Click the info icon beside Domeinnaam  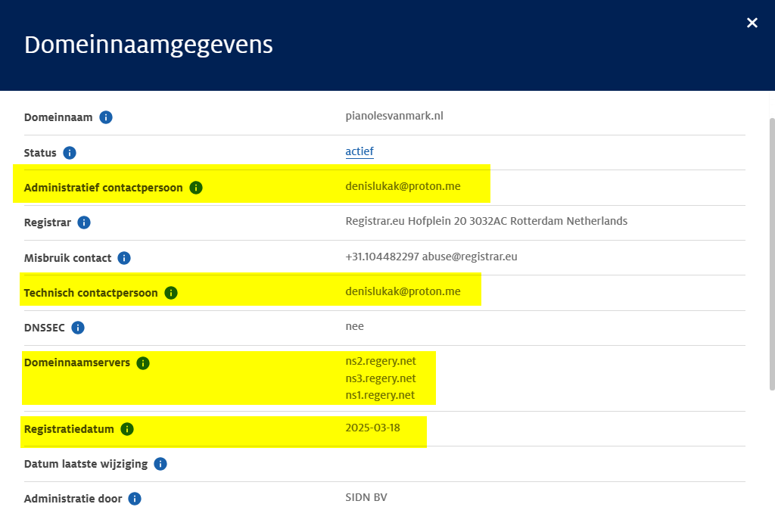click(106, 117)
